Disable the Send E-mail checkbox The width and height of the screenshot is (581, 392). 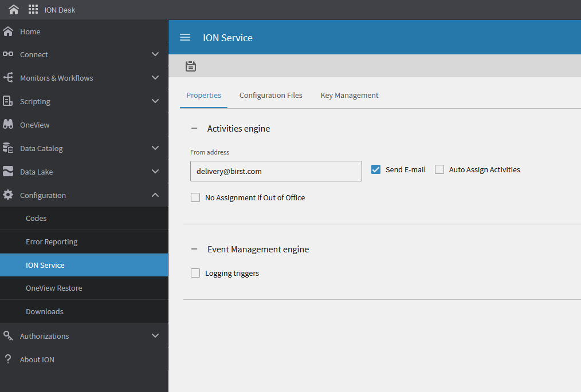click(376, 169)
